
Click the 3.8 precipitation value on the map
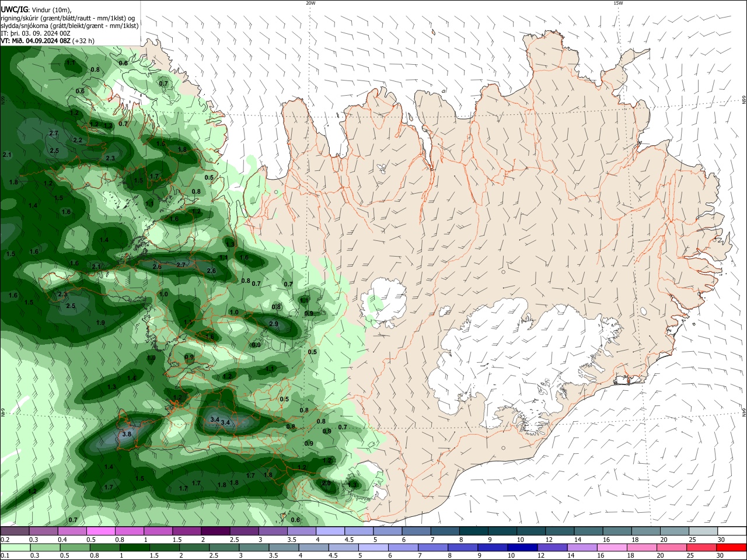[127, 434]
